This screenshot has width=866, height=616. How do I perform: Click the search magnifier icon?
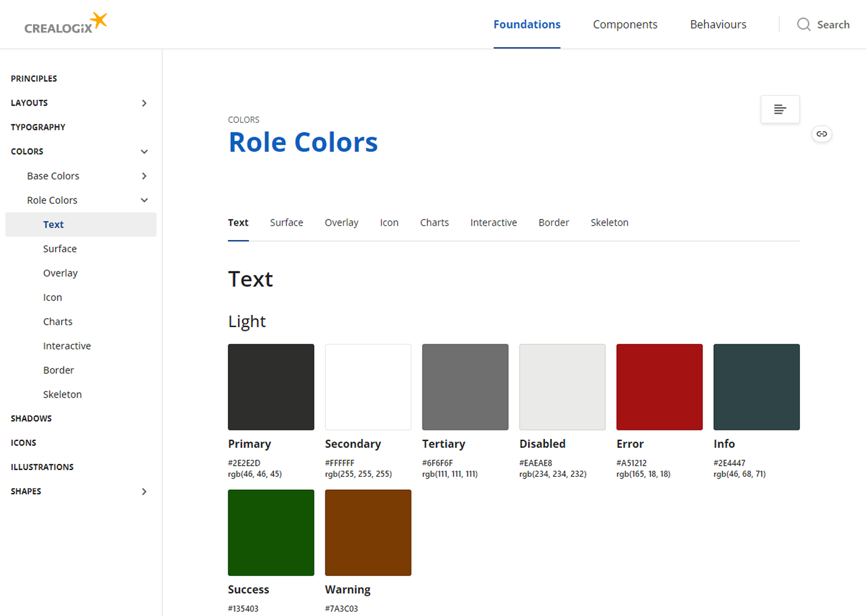pos(804,25)
